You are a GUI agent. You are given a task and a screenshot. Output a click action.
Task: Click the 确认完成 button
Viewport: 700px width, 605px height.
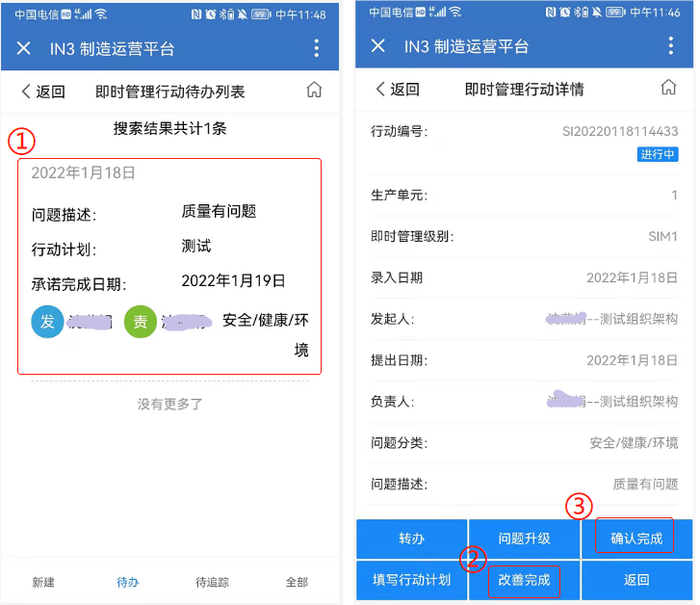click(636, 539)
